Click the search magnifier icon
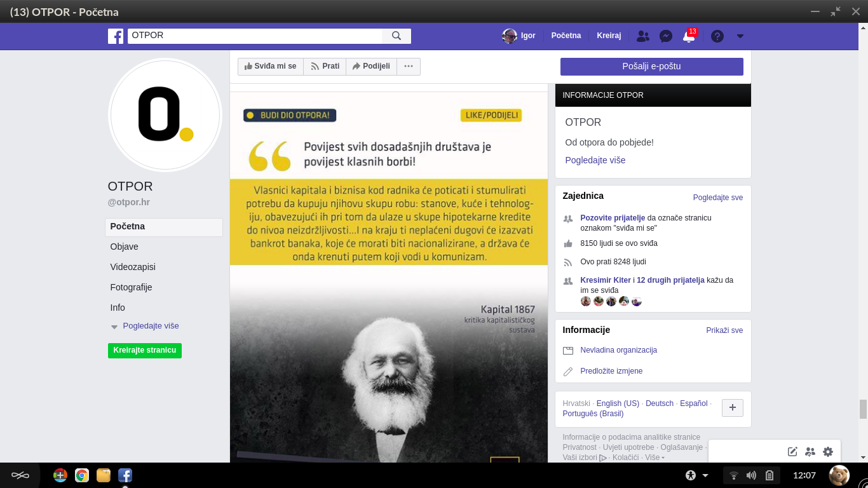 point(397,36)
